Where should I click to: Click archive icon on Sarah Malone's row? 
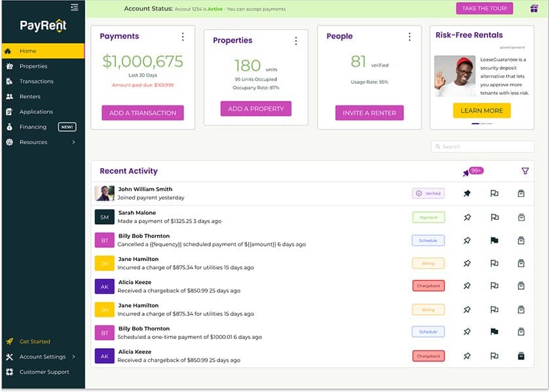click(x=521, y=217)
